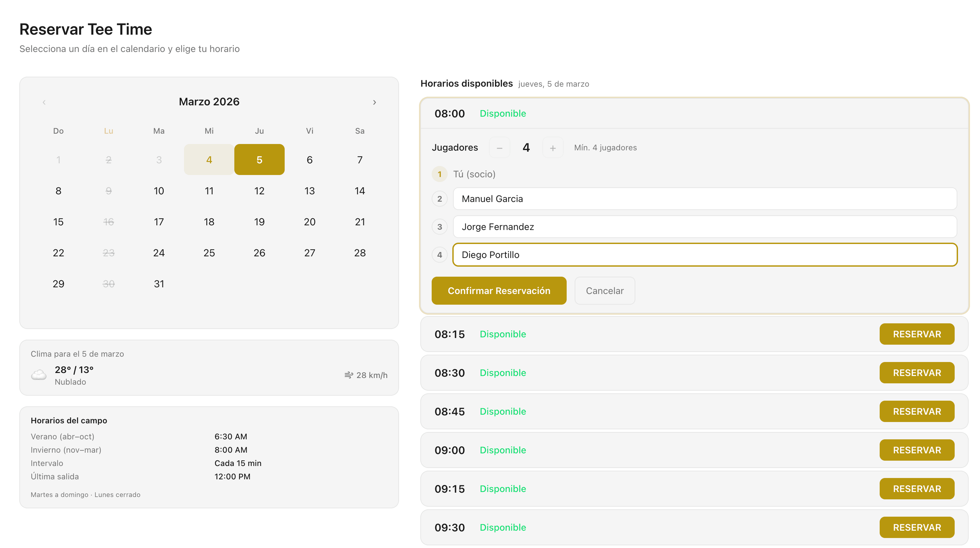Click the cloudy weather icon
This screenshot has height=548, width=980.
(x=39, y=375)
